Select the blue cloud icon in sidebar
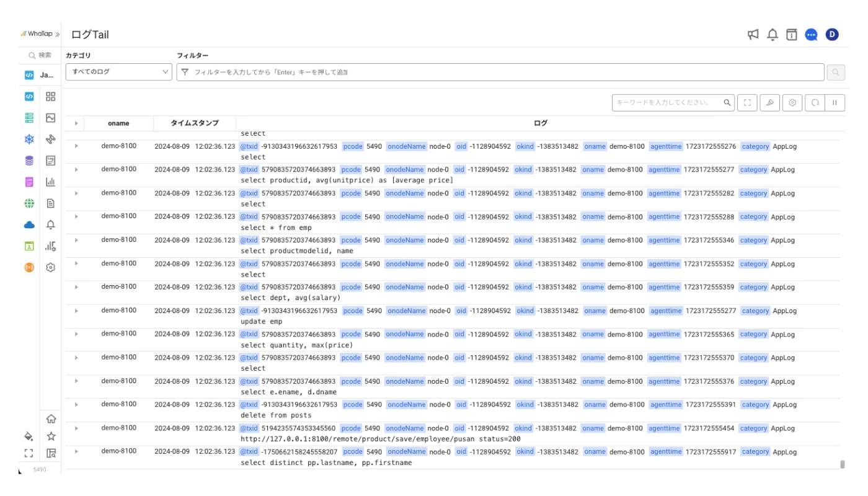868x496 pixels. pyautogui.click(x=29, y=224)
